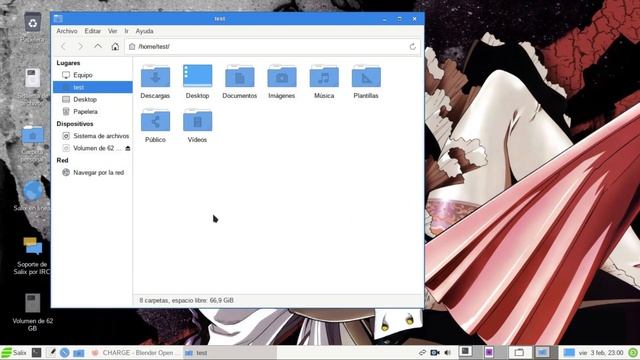This screenshot has height=360, width=640.
Task: Open the Archivo menu
Action: 67,31
